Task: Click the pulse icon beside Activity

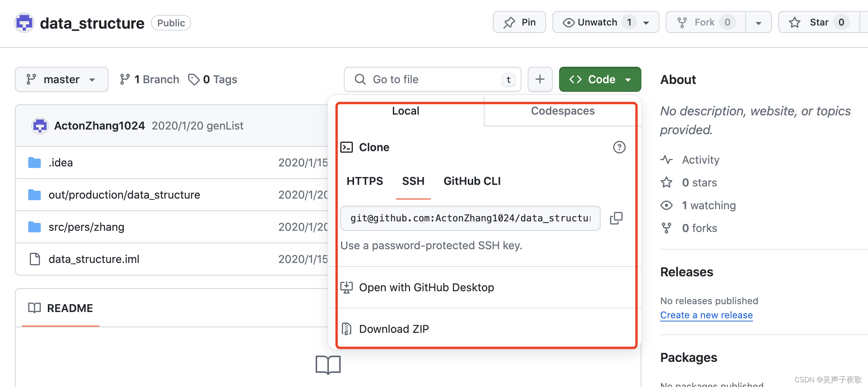Action: pyautogui.click(x=666, y=160)
